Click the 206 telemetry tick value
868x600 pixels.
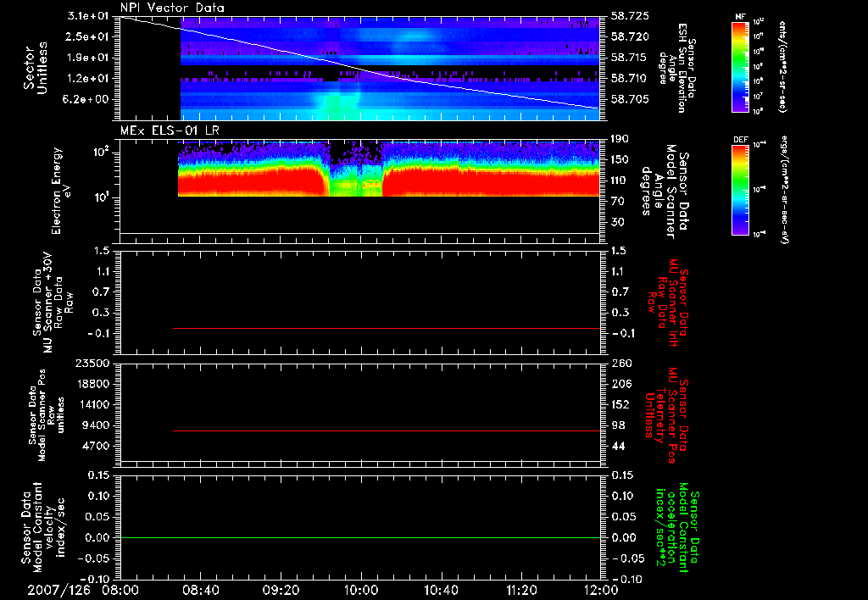tap(620, 384)
